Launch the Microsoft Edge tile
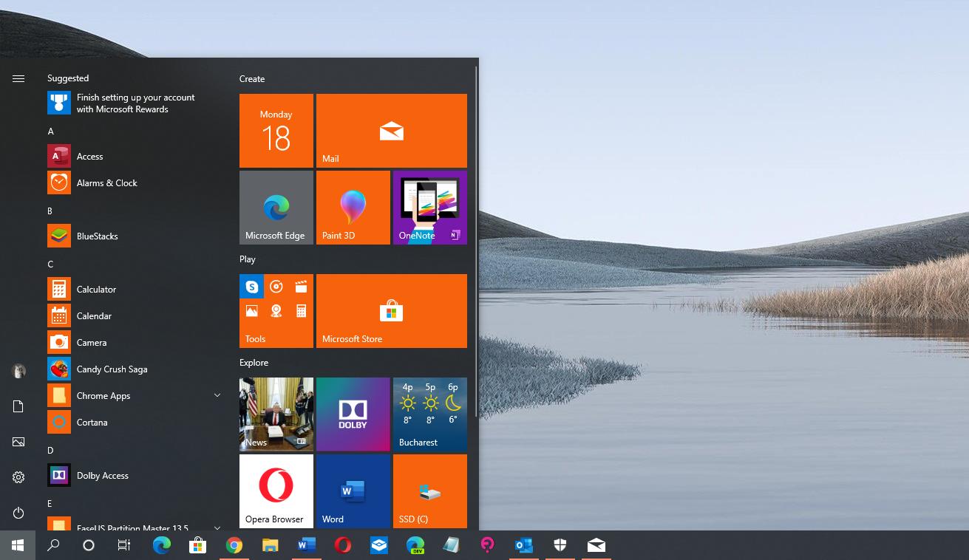Screen dimensions: 969x560 pos(276,208)
